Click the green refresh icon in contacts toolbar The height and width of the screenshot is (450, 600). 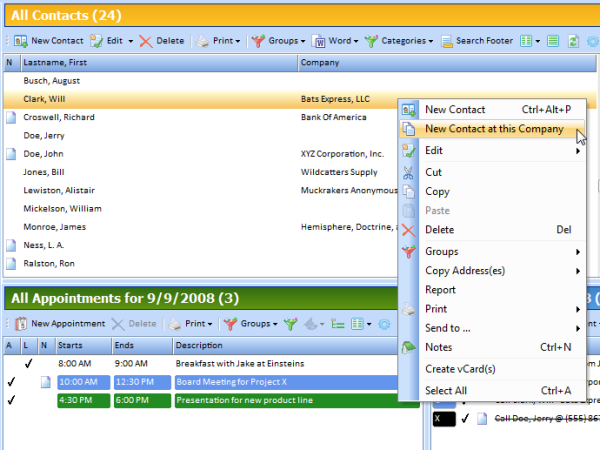click(x=573, y=41)
